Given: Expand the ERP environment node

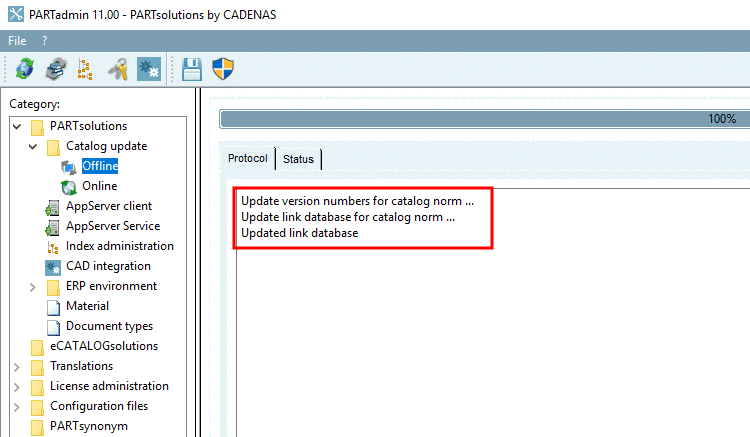Looking at the screenshot, I should tap(33, 287).
